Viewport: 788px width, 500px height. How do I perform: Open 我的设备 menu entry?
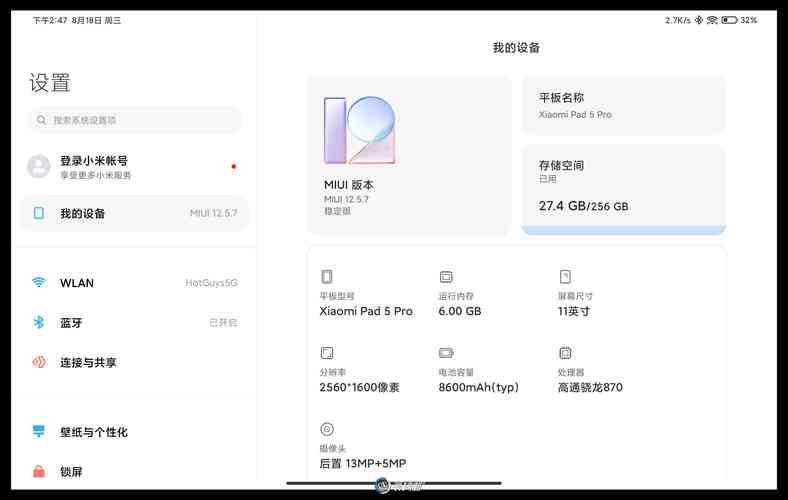coord(135,213)
